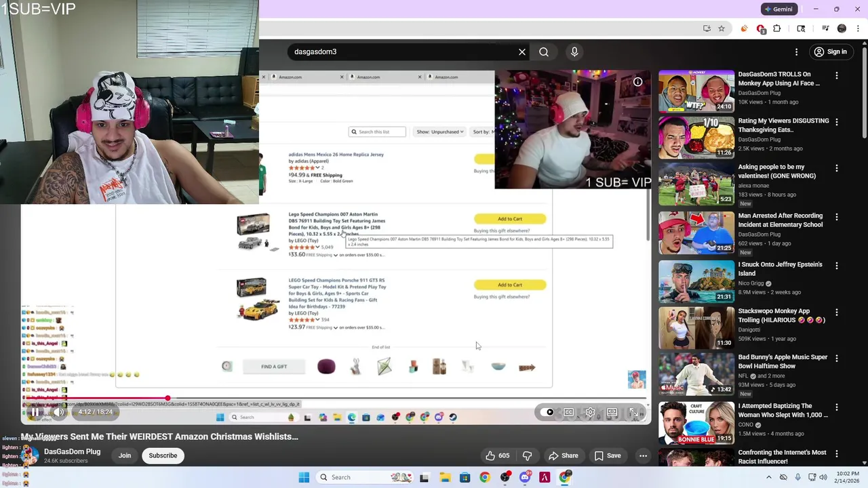Image resolution: width=868 pixels, height=488 pixels.
Task: Subscribe to DasGasDom Plug
Action: (163, 455)
